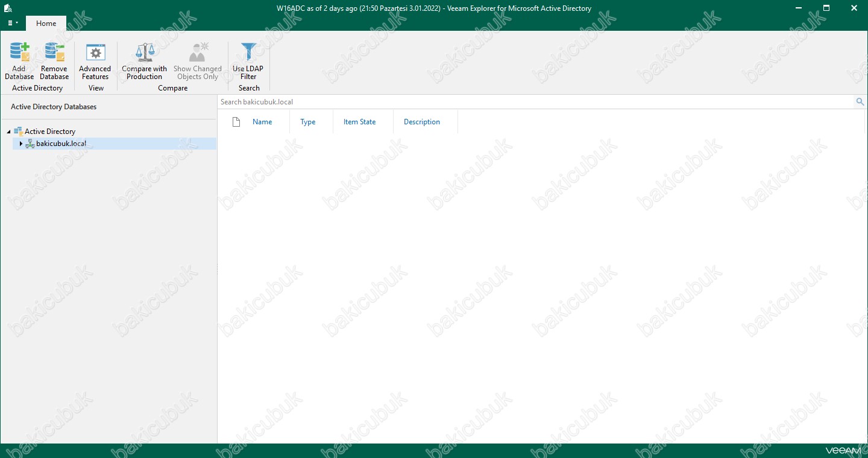868x458 pixels.
Task: Click the Active Directory ribbon group label
Action: (x=37, y=88)
